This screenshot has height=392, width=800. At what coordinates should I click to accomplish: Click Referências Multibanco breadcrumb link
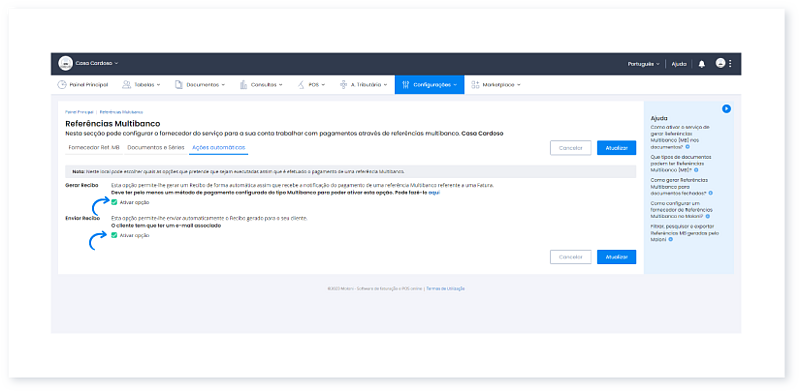point(121,112)
